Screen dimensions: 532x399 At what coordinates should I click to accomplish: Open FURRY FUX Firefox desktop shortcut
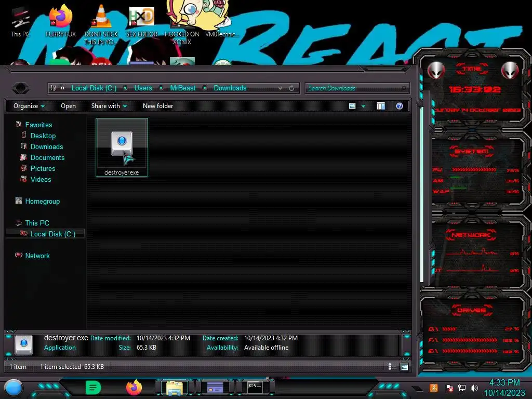[x=61, y=20]
